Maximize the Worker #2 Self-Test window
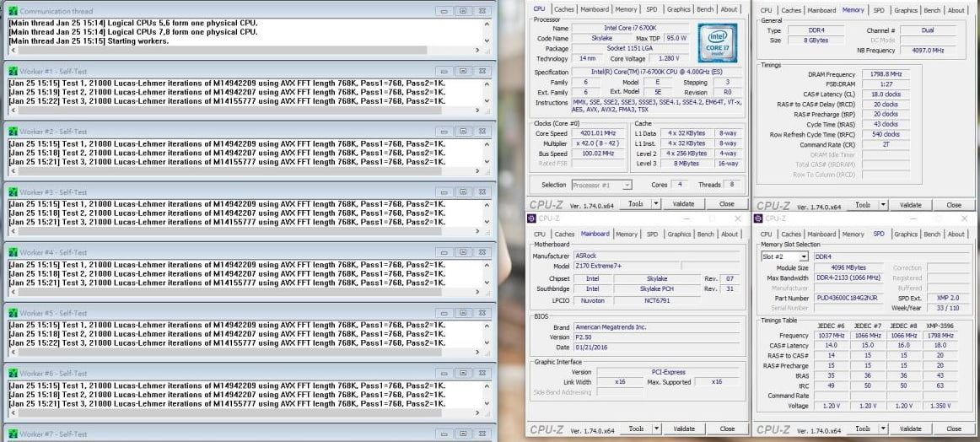 tap(462, 132)
